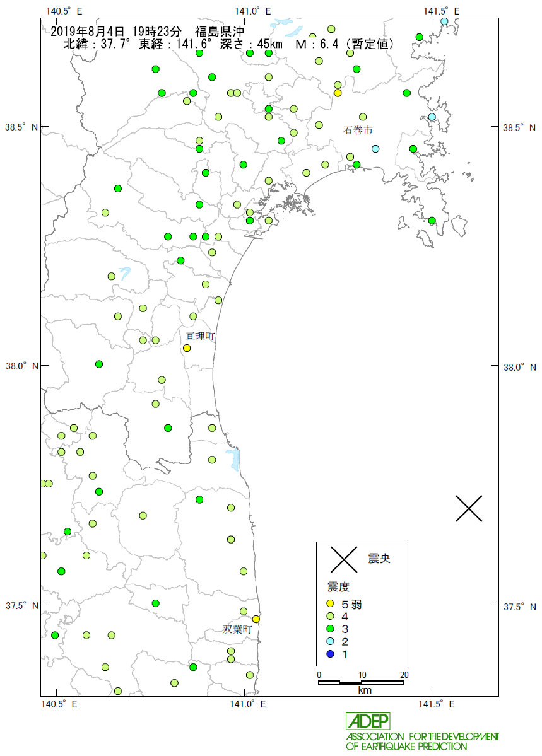542x756 pixels.
Task: Click the epicenter X marker on the map
Action: (x=469, y=508)
